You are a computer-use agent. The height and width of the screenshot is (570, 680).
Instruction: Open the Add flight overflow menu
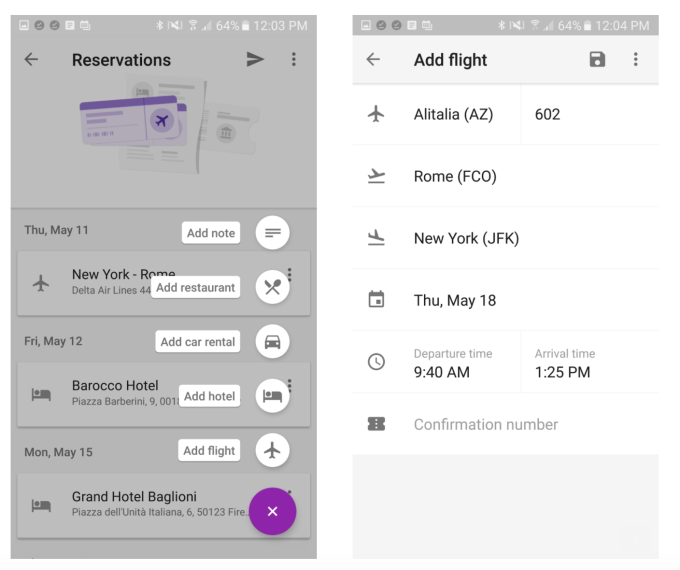click(635, 59)
